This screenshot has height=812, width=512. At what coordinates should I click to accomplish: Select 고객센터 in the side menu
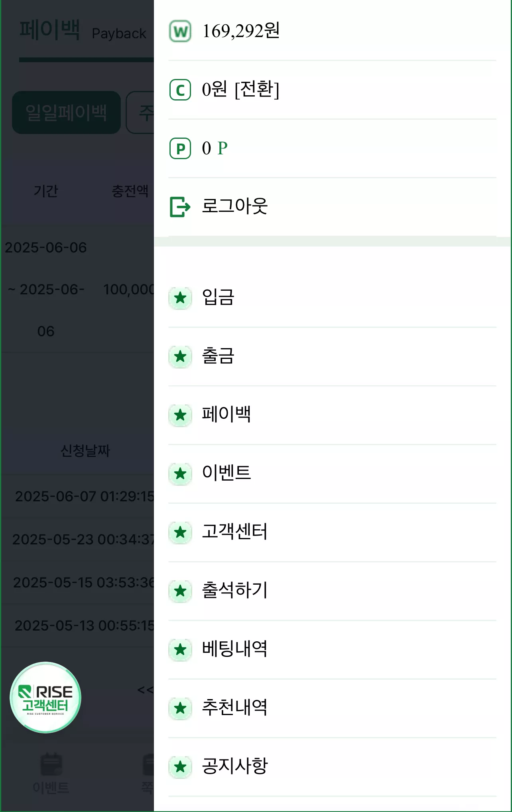[x=332, y=532]
